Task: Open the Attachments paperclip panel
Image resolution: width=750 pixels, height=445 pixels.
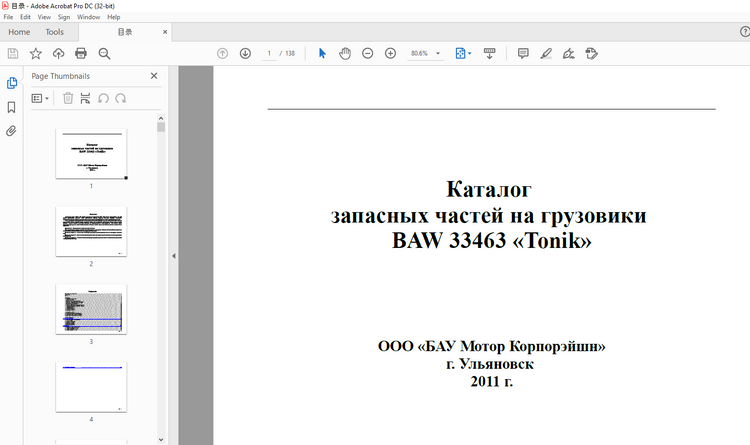Action: click(x=12, y=131)
